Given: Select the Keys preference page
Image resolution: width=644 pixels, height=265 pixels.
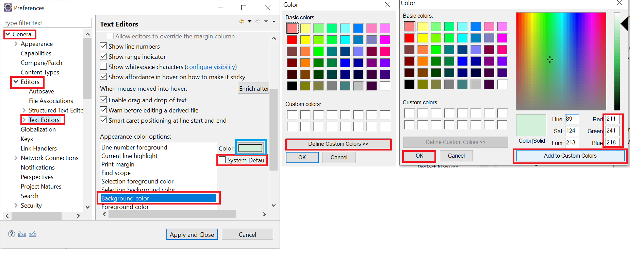Looking at the screenshot, I should 27,139.
